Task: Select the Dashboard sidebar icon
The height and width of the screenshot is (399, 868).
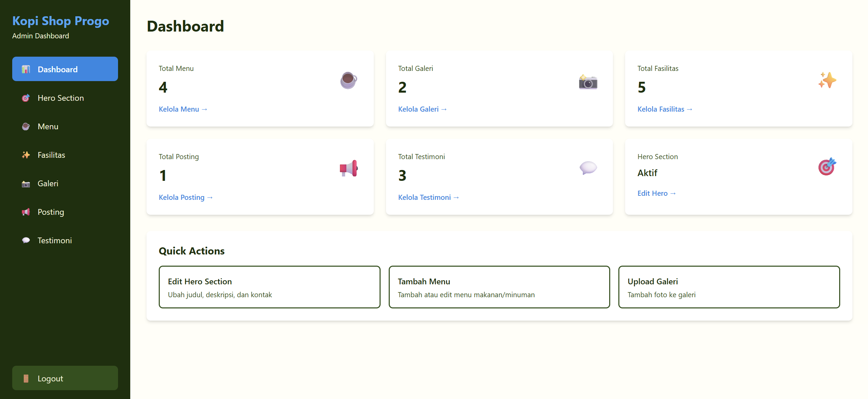Action: click(25, 69)
